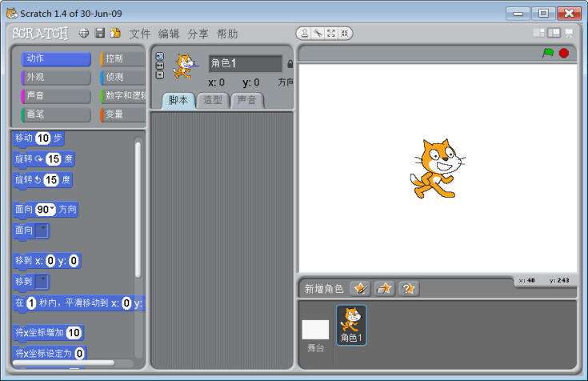Switch to small stage view
The height and width of the screenshot is (381, 588).
click(539, 33)
